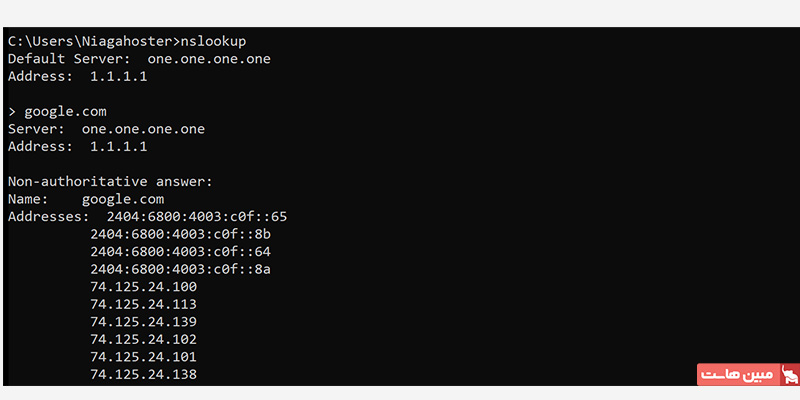
Task: Click the red Mobin Host logo badge
Action: pyautogui.click(x=748, y=374)
